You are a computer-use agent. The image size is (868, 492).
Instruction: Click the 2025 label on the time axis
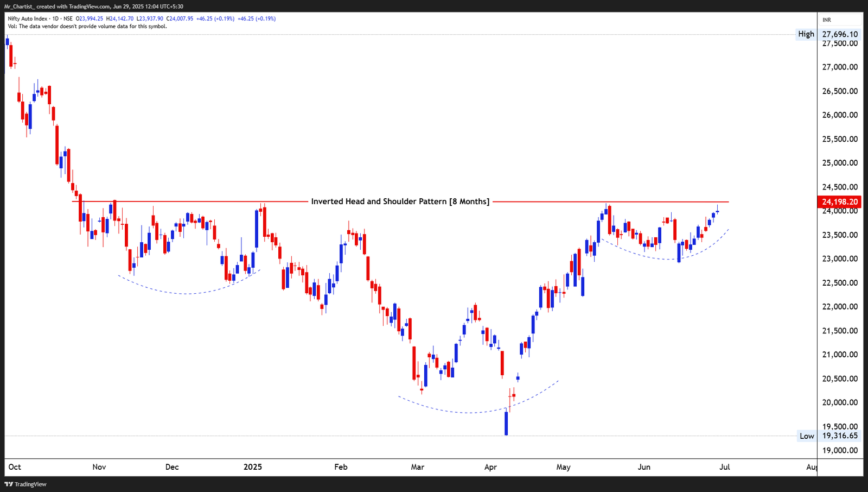(253, 467)
